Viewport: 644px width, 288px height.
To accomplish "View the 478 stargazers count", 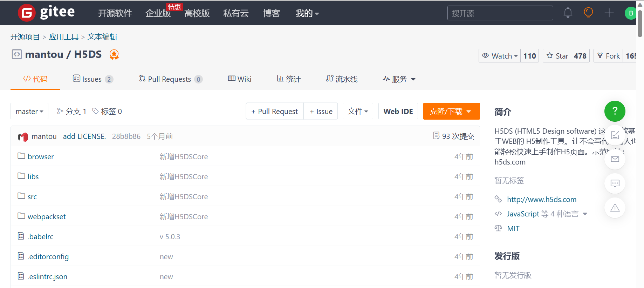I will [x=580, y=56].
